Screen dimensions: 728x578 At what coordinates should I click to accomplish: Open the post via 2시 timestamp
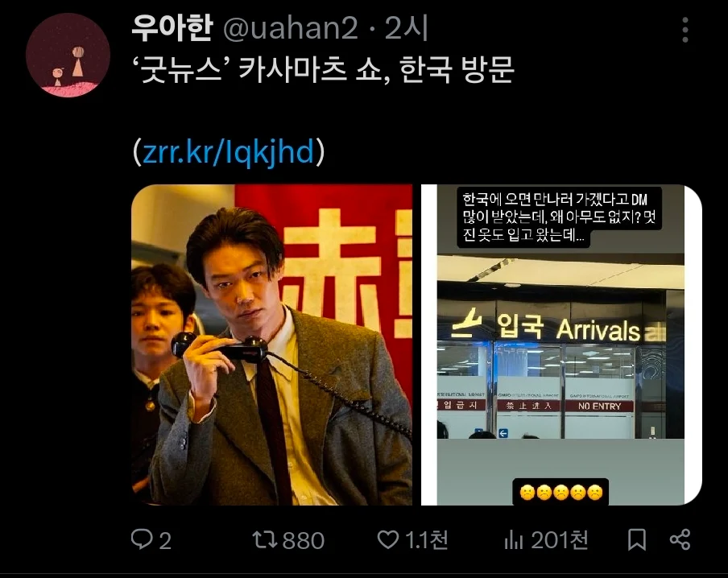[406, 28]
